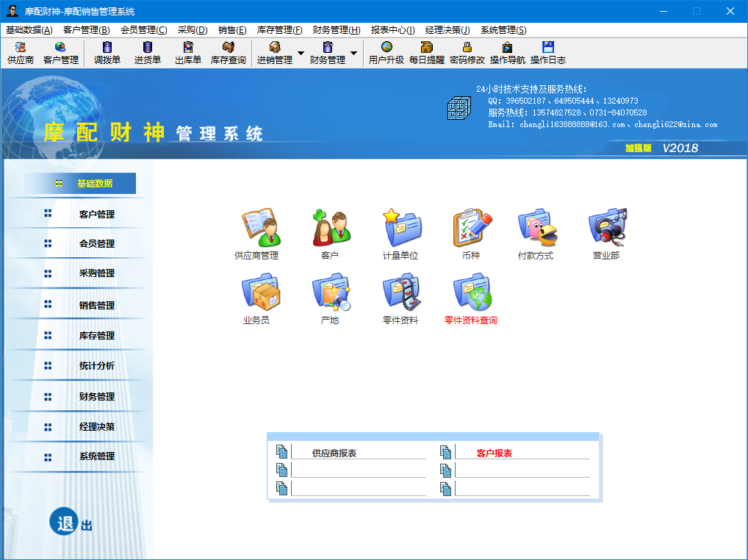
Task: Open the 报表中心(I) menu
Action: (392, 30)
